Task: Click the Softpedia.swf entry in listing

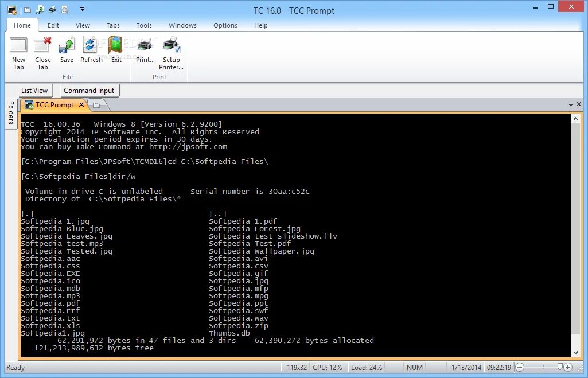Action: pos(239,310)
